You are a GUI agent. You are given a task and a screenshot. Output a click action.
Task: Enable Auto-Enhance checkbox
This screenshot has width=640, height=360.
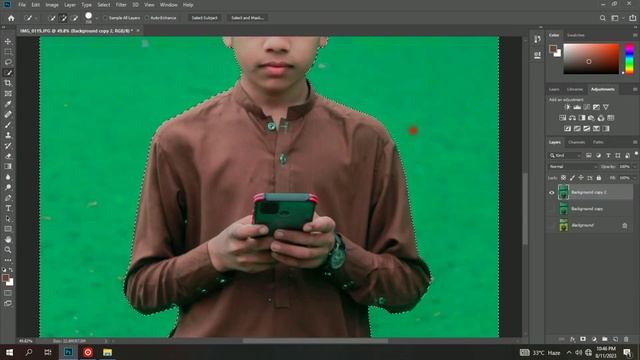pos(147,18)
